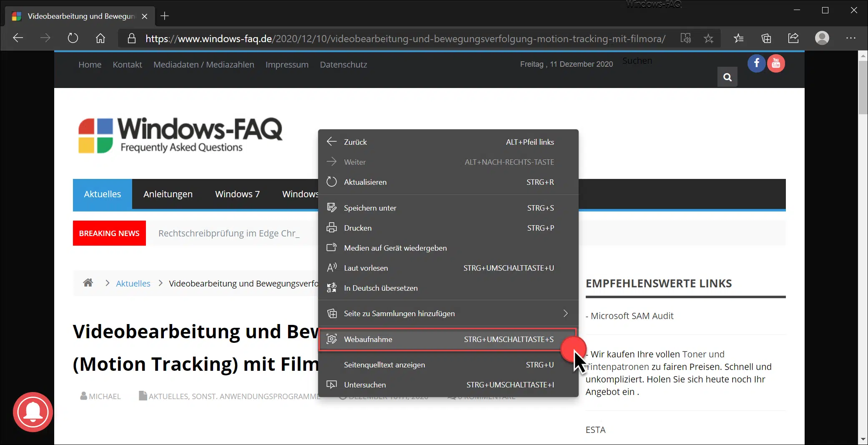Screen dimensions: 868x445
Task: Open the user profile avatar
Action: [822, 38]
